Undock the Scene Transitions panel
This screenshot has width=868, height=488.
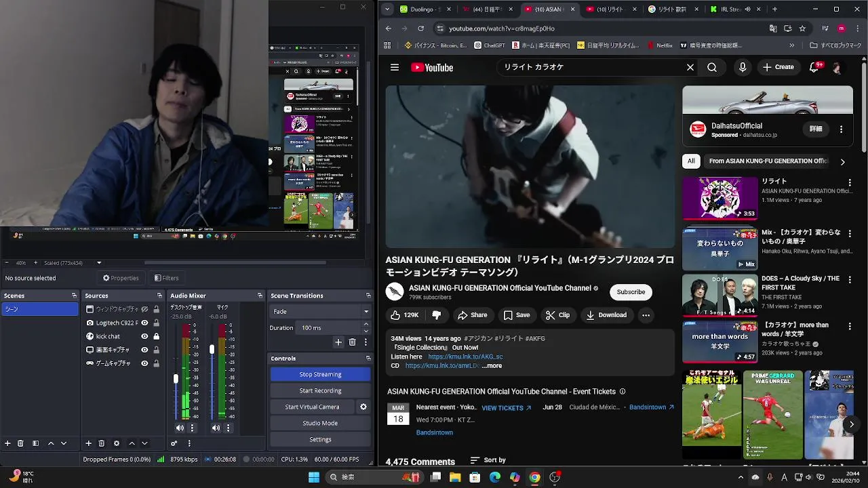pos(368,296)
